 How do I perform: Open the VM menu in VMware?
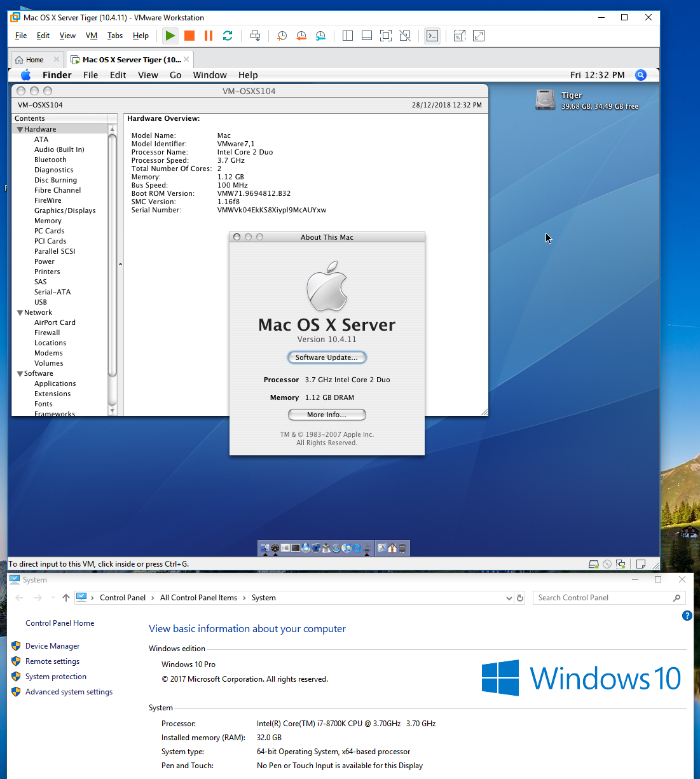click(x=92, y=36)
